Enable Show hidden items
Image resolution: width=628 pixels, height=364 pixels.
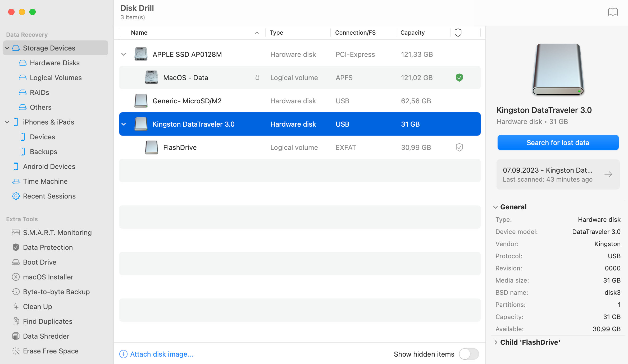469,354
